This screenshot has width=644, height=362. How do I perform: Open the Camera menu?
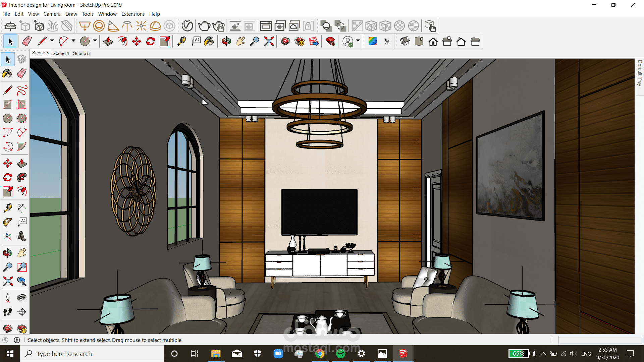pos(51,14)
